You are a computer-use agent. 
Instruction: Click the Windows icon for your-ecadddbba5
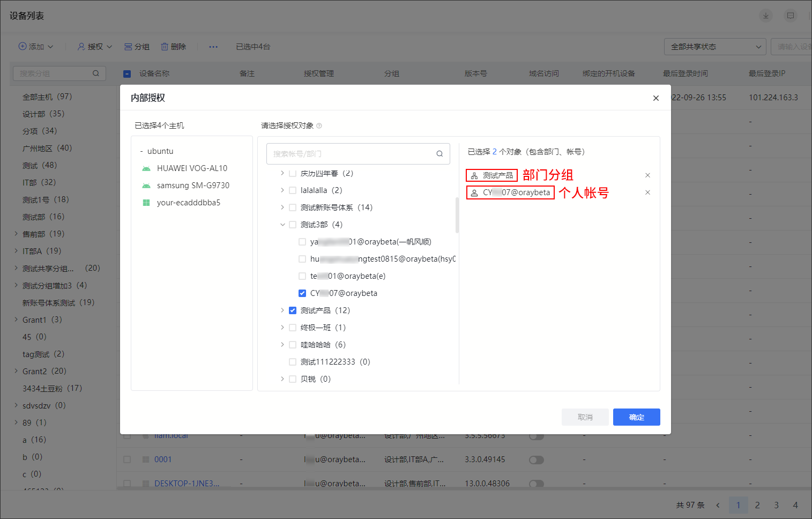pyautogui.click(x=146, y=203)
